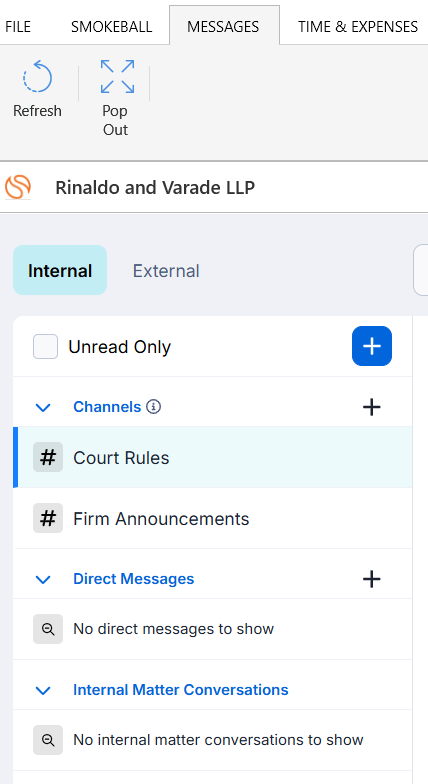Click the info icon next to Channels

(x=154, y=407)
